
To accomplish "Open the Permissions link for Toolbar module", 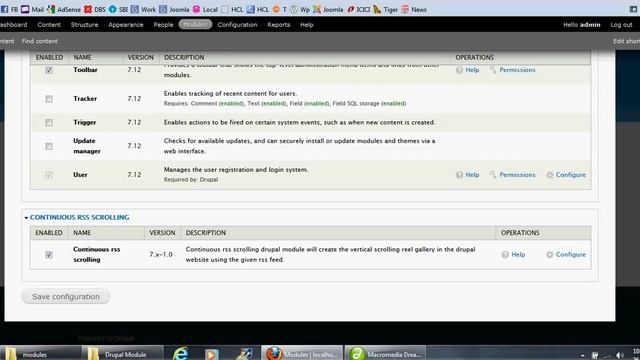I will point(517,70).
